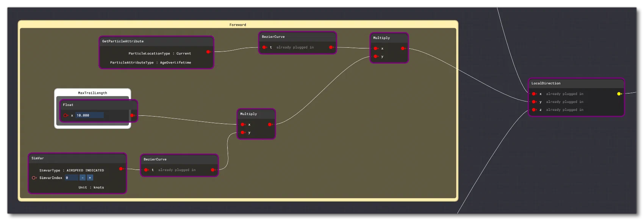644x221 pixels.
Task: Select the GetParticleAttribute node header
Action: point(156,41)
